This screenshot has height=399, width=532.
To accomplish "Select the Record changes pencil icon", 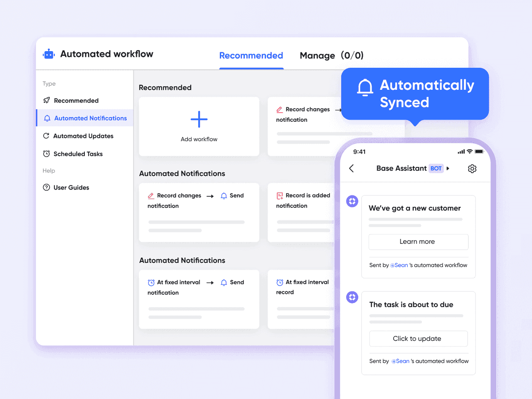I will tap(151, 195).
